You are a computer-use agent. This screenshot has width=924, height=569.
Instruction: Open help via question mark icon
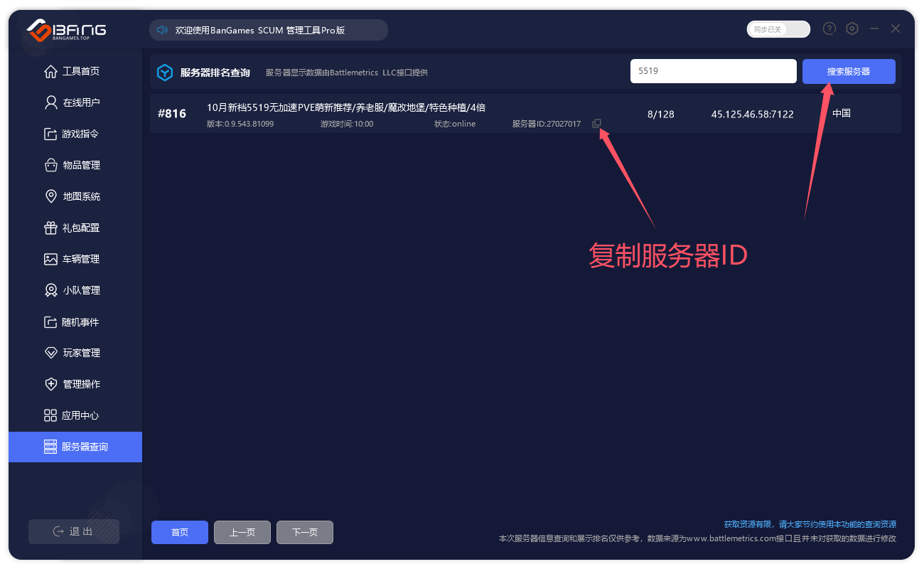[x=829, y=29]
